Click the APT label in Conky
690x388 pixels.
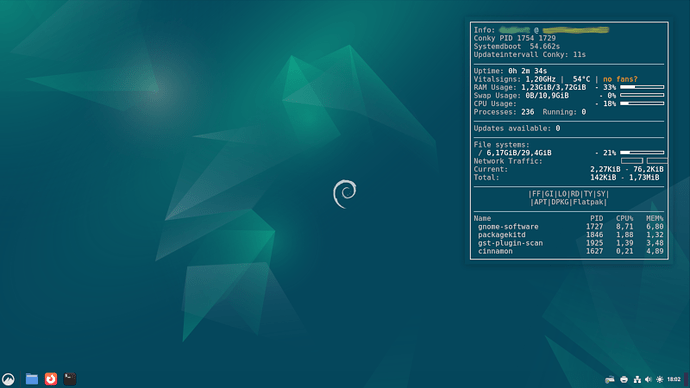click(540, 202)
